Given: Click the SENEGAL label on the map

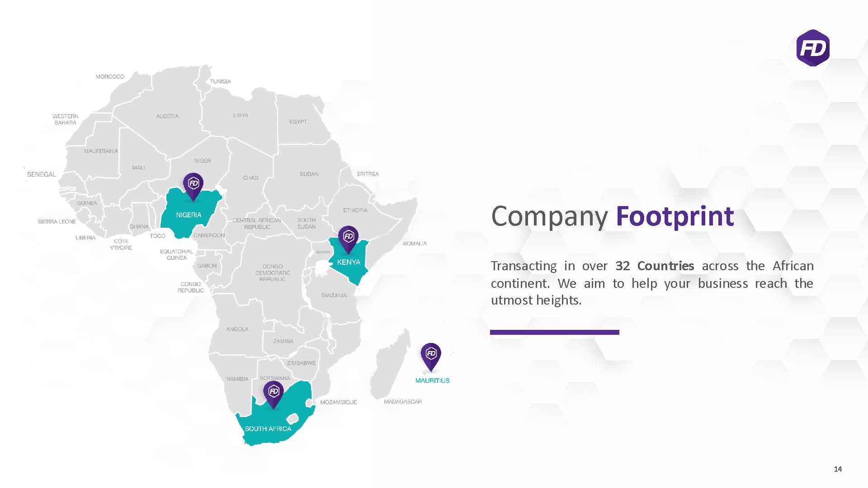Looking at the screenshot, I should pos(42,174).
